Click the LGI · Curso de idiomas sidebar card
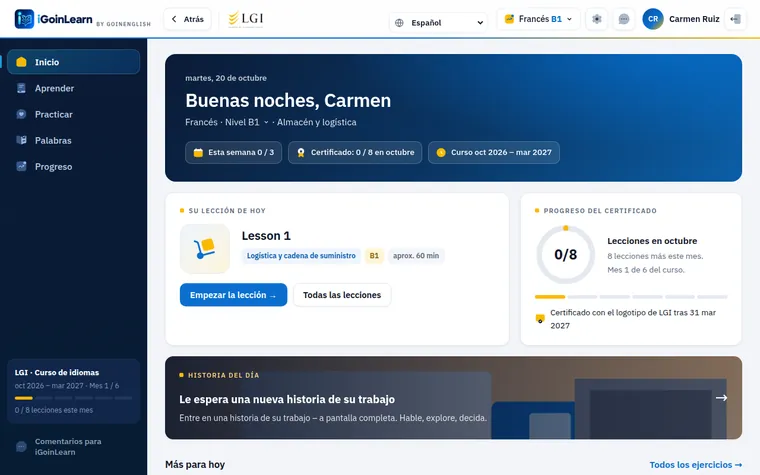Viewport: 760px width, 475px height. pyautogui.click(x=74, y=391)
